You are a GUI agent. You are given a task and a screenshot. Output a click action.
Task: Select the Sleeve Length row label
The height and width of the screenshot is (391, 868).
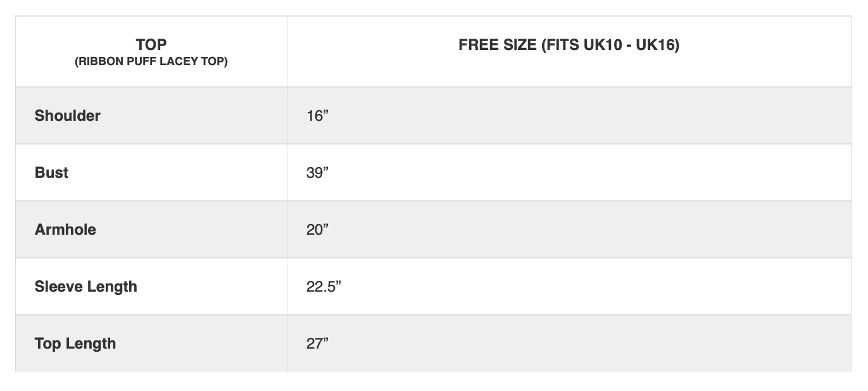(x=85, y=287)
